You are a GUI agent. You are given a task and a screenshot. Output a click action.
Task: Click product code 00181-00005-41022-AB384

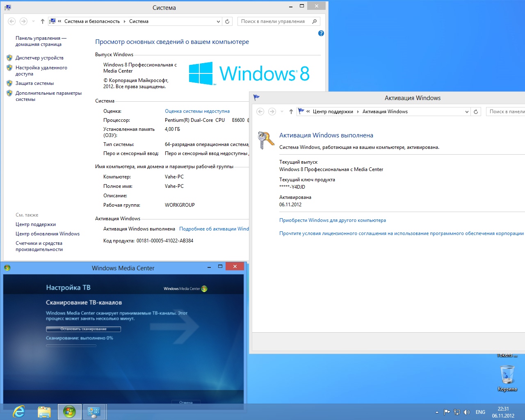coord(165,241)
